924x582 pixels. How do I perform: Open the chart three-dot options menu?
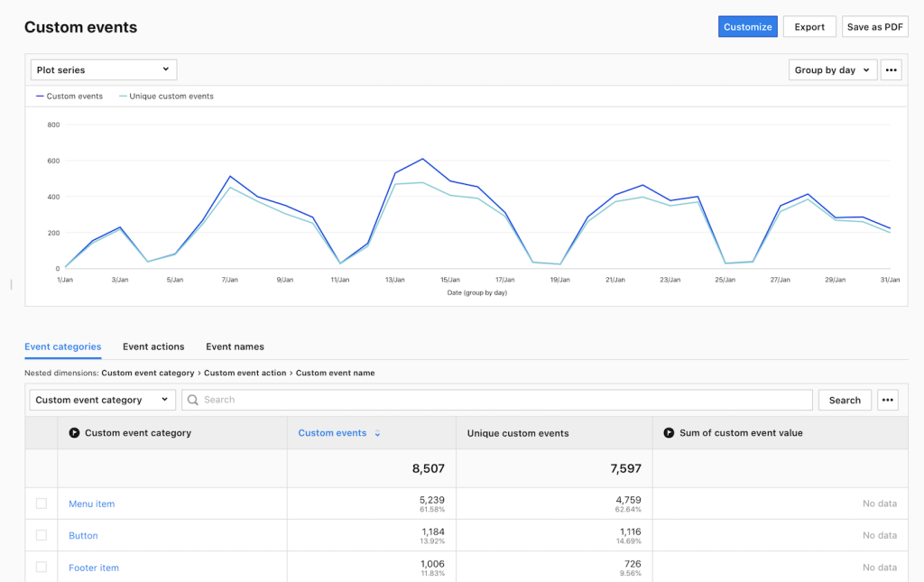[x=891, y=70]
